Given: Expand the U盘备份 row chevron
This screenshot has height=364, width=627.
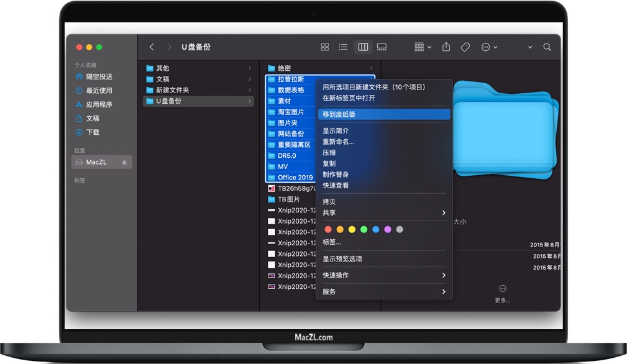Looking at the screenshot, I should pyautogui.click(x=250, y=101).
